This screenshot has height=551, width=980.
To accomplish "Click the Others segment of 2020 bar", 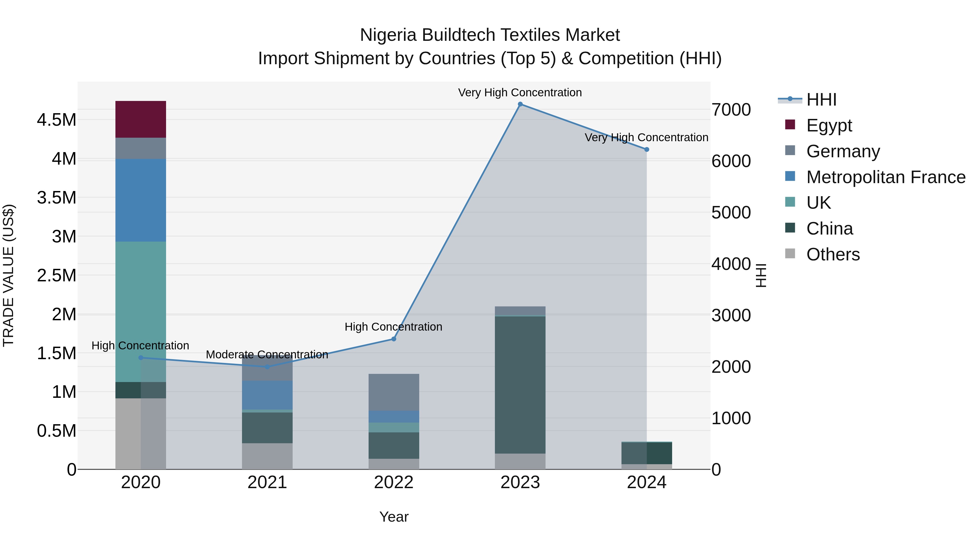I will [x=141, y=434].
